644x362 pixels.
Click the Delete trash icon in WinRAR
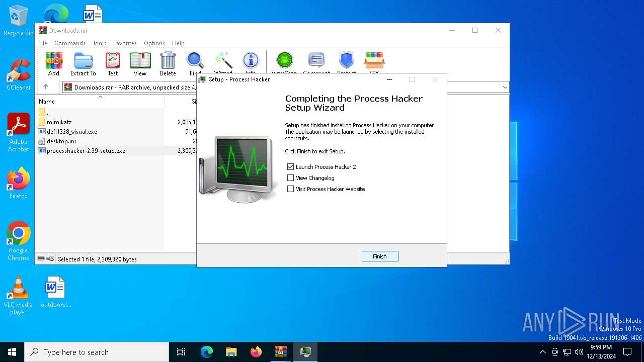(168, 64)
